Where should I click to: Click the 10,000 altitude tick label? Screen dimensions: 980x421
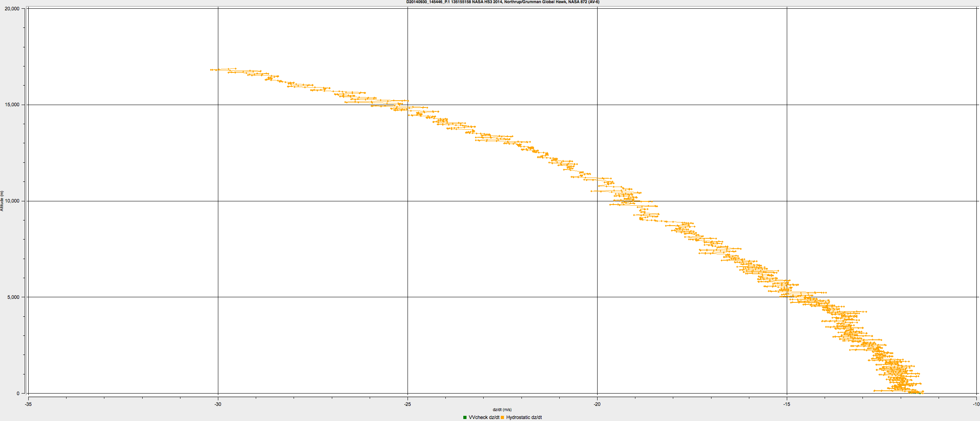click(x=12, y=201)
